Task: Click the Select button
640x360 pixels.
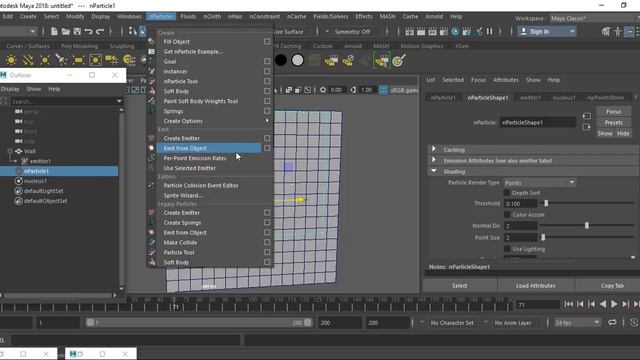Action: click(460, 285)
